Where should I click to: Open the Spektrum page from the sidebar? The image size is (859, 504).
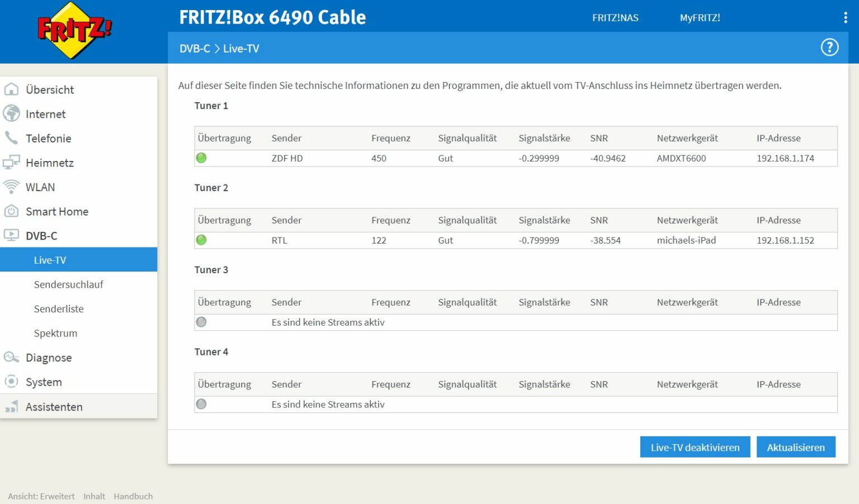pyautogui.click(x=55, y=333)
